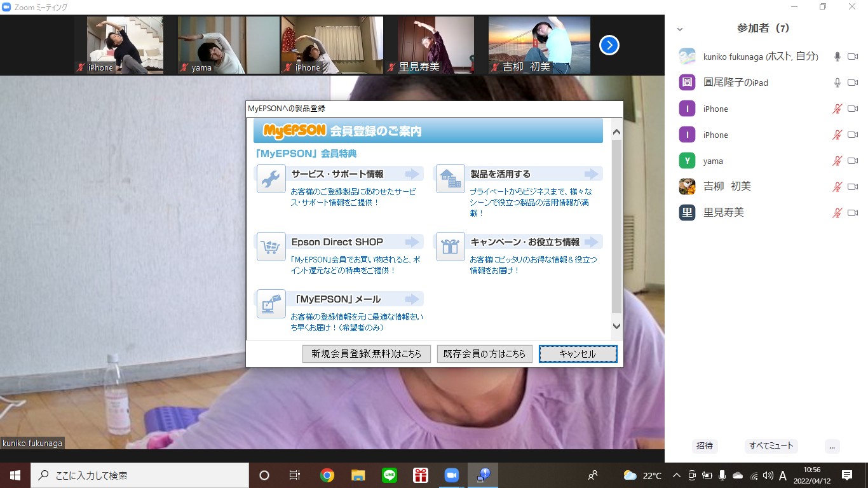
Task: Click video camera icon for kuniko fukunaga
Action: 853,57
